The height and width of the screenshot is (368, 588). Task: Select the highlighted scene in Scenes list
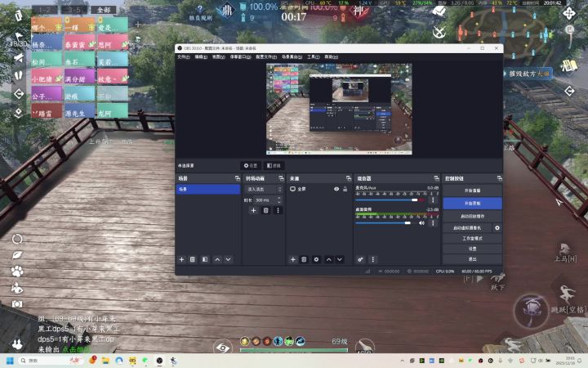208,189
